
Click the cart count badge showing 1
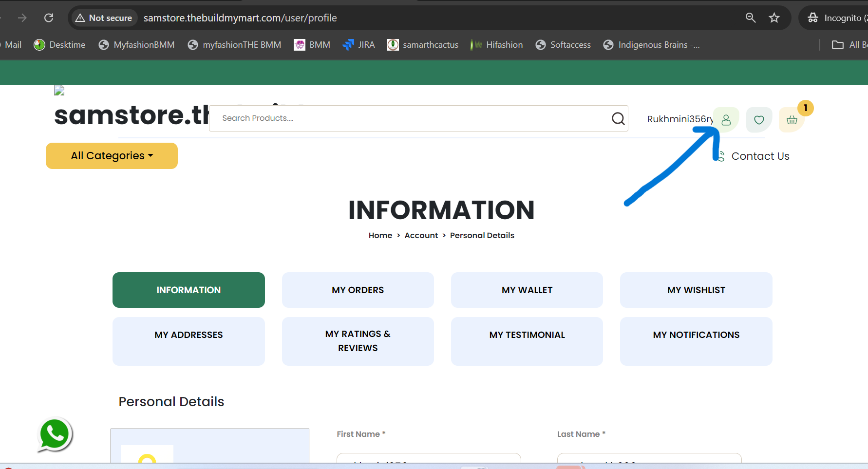tap(806, 108)
